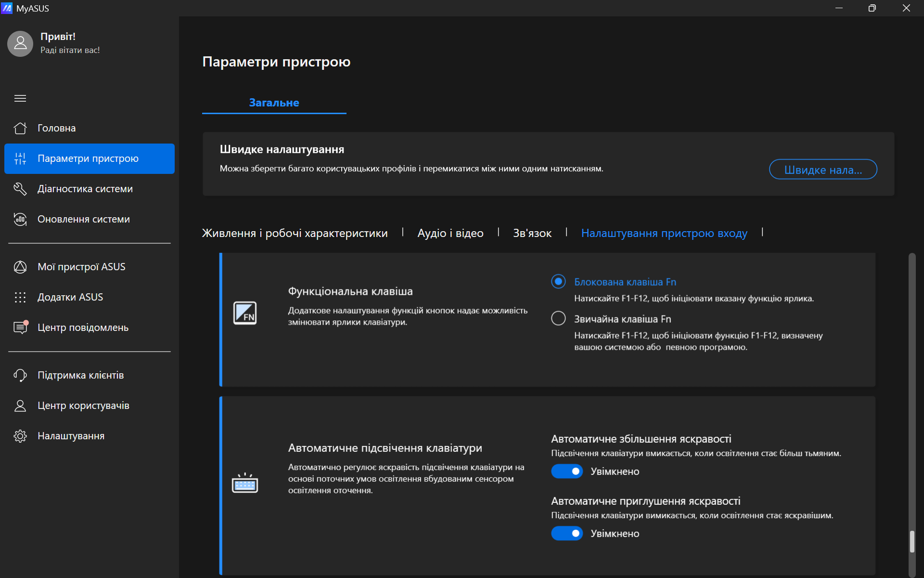Screen dimensions: 924x578
Task: Open Головна home icon
Action: point(20,128)
